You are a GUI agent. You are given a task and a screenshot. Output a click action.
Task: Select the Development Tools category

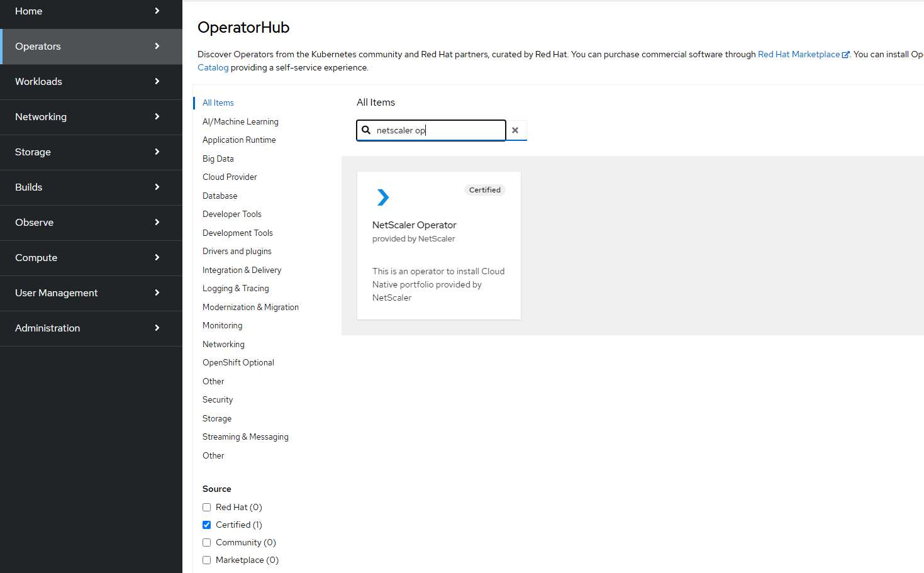(x=238, y=233)
